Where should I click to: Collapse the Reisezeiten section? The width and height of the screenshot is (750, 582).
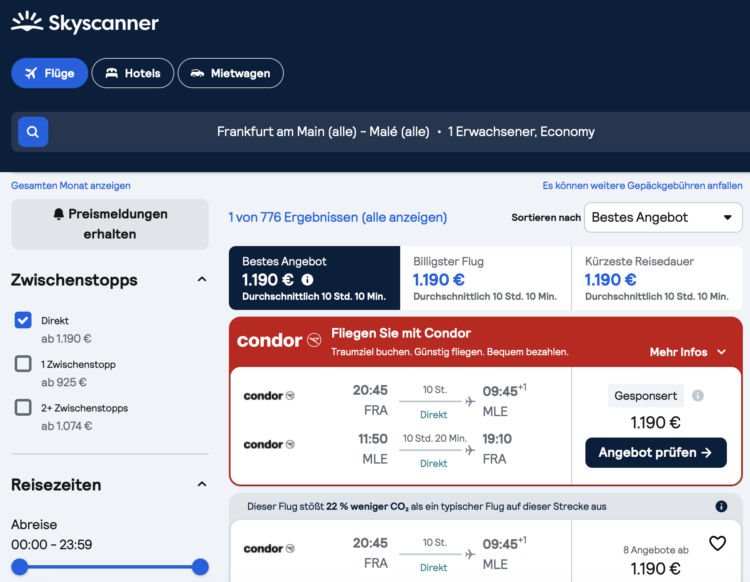pos(202,484)
